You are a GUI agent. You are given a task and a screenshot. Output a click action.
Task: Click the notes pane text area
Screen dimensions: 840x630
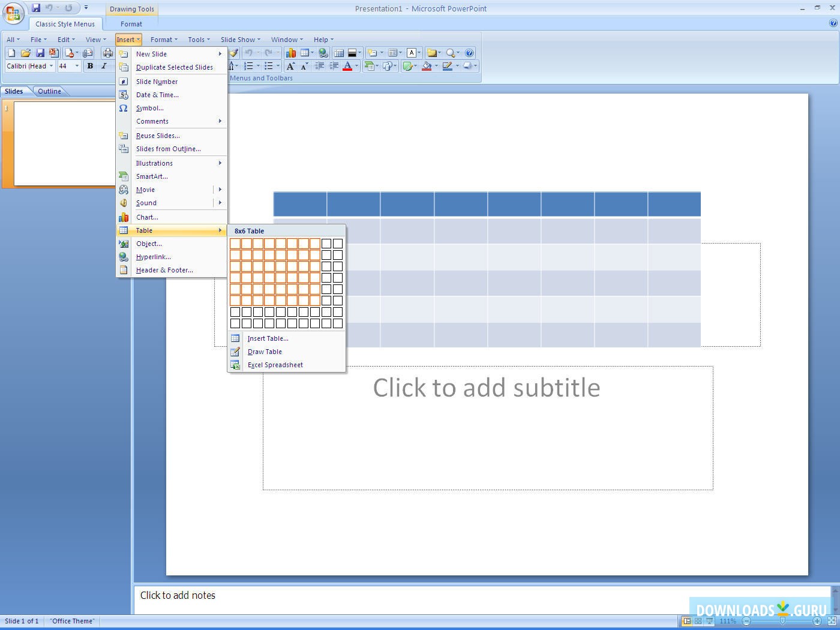[483, 599]
